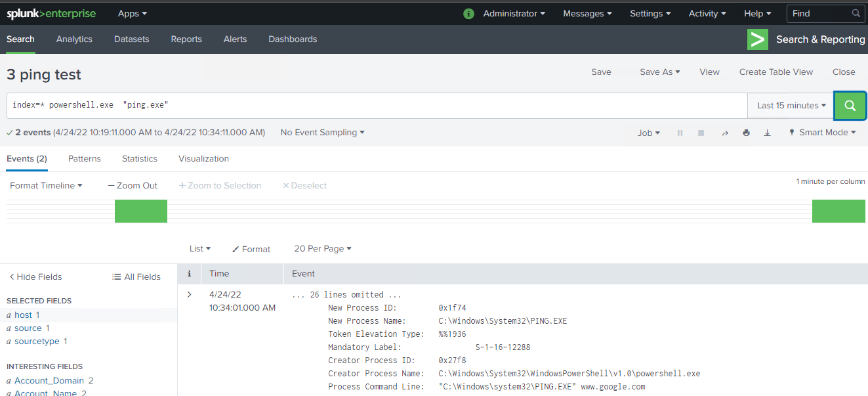
Task: Share the search job using the share icon
Action: tap(724, 132)
